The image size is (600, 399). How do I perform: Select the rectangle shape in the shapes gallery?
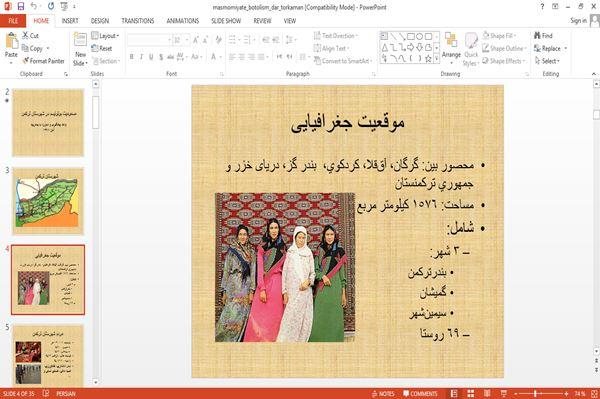click(x=411, y=37)
